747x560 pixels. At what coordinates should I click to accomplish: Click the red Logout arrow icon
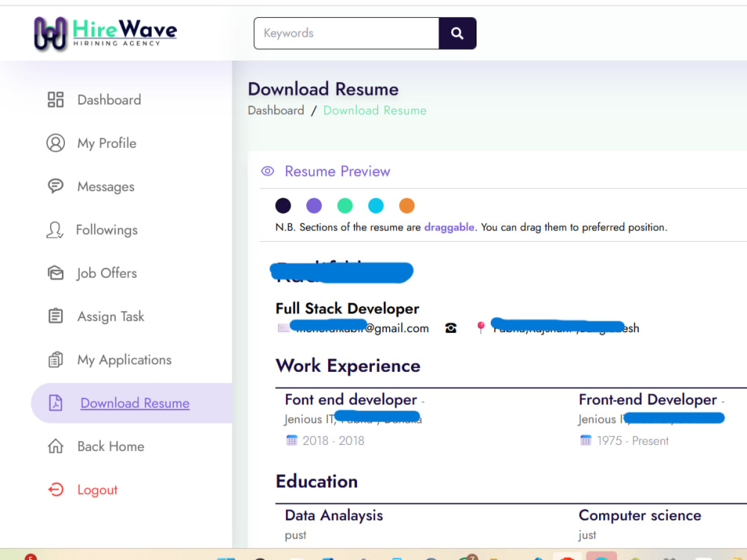click(56, 490)
